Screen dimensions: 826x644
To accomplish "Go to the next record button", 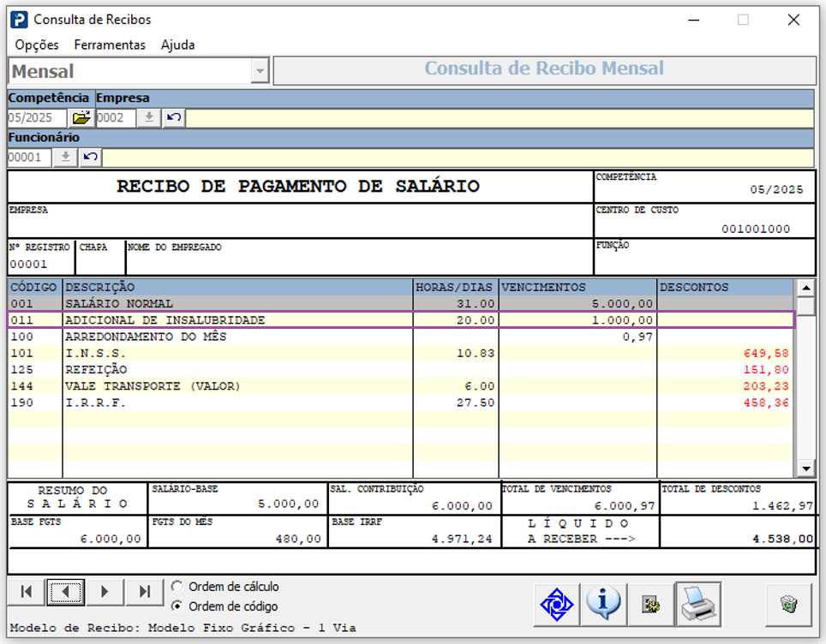I will point(105,592).
